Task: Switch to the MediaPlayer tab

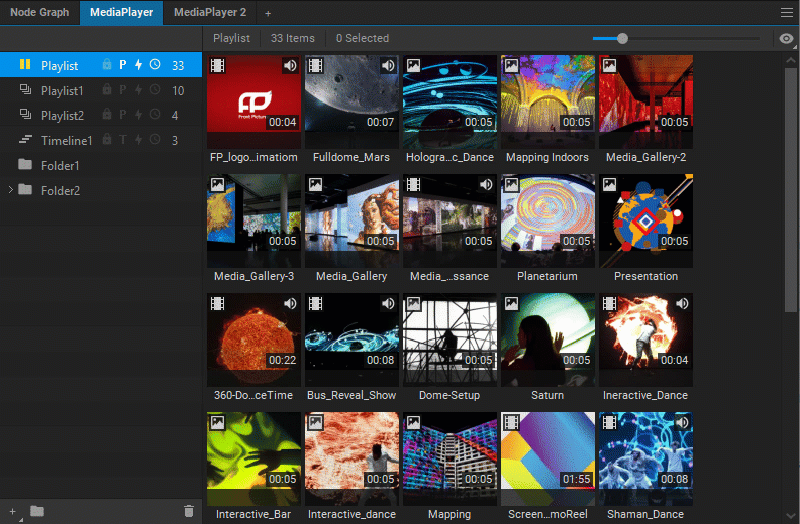Action: [121, 12]
